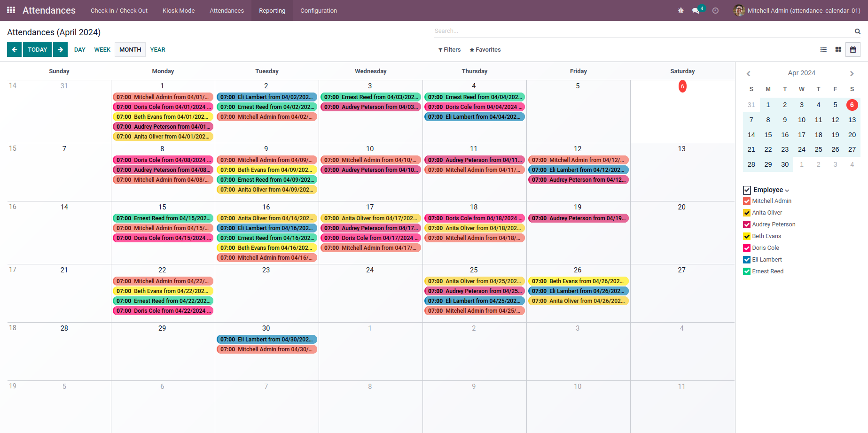The image size is (868, 433).
Task: Open Mitchell Admin event on April 25
Action: point(475,311)
